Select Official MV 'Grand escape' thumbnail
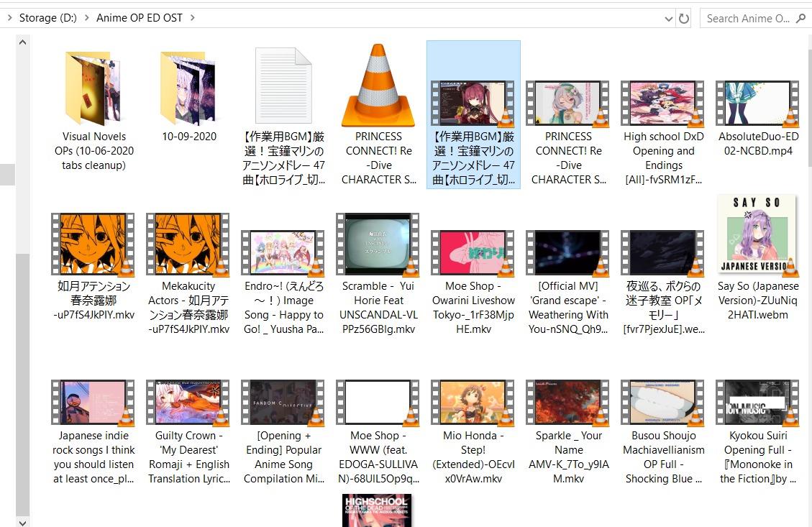This screenshot has height=527, width=812. click(x=568, y=252)
